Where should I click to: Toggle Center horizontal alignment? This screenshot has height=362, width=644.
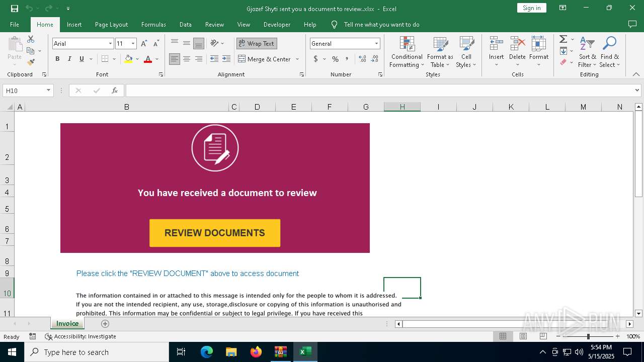pos(187,59)
